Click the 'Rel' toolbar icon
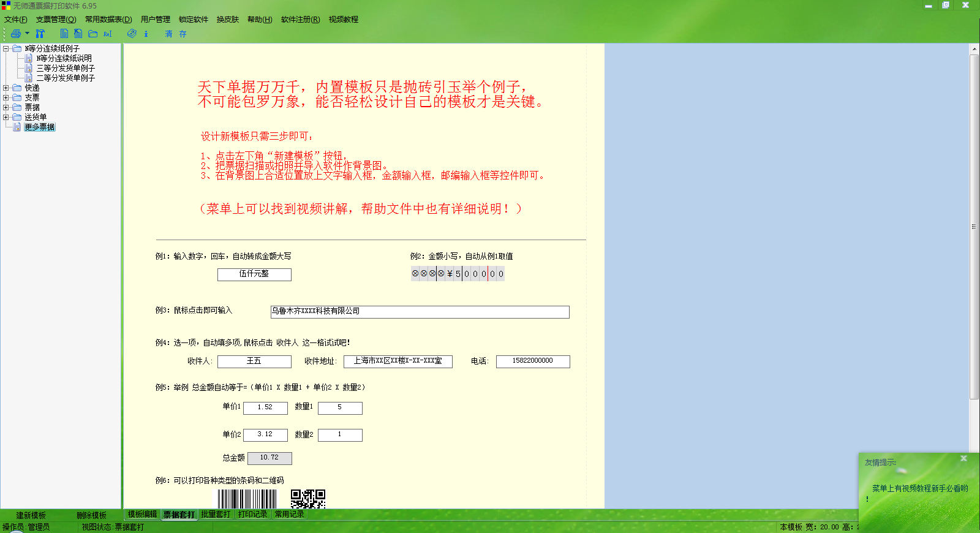 107,34
